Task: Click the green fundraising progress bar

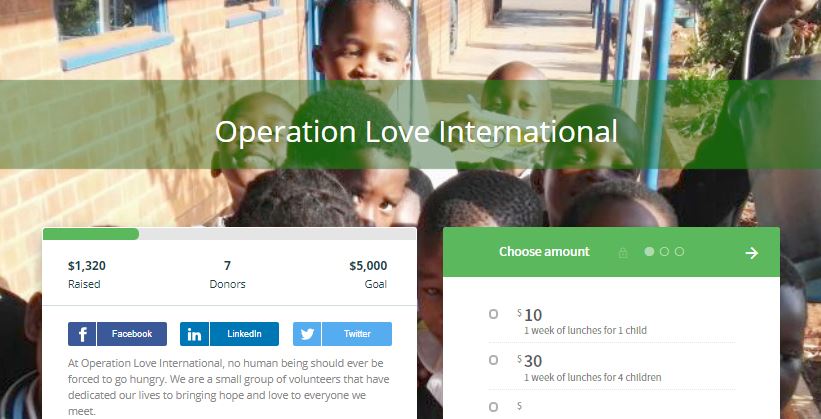Action: pyautogui.click(x=91, y=234)
